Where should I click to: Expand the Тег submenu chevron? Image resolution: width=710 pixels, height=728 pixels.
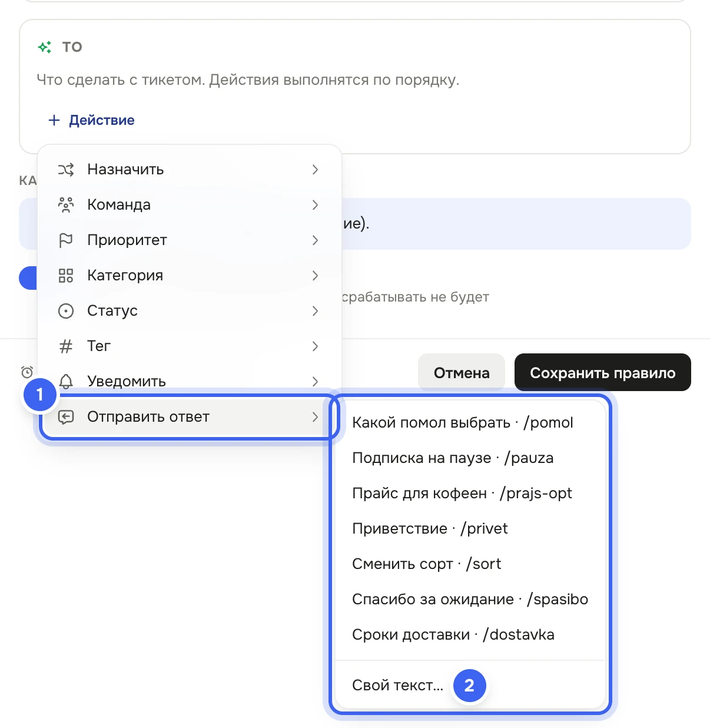coord(315,346)
